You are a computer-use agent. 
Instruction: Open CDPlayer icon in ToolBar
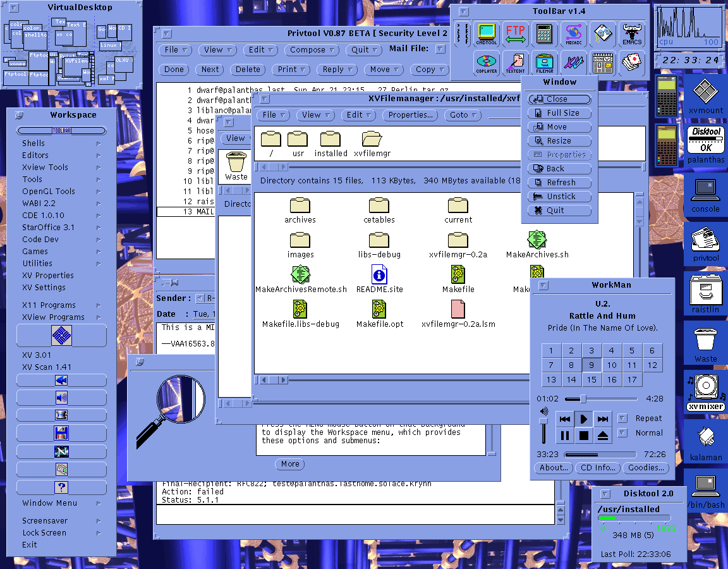486,63
